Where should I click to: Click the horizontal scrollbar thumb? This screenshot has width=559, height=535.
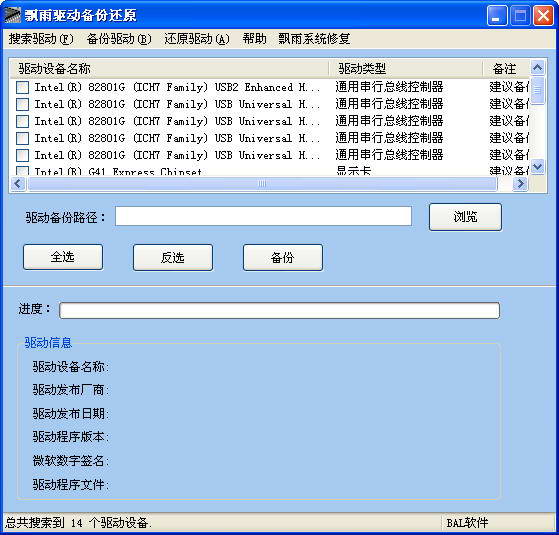point(262,184)
